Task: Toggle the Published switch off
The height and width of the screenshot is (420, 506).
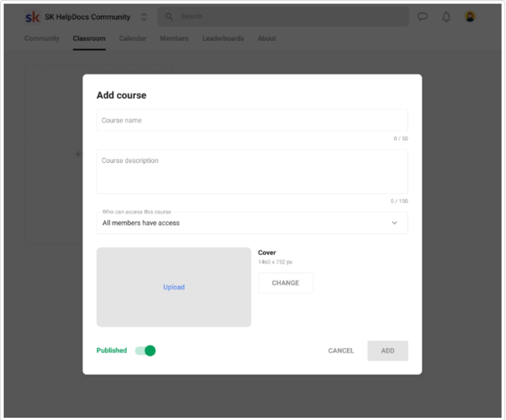Action: 145,351
